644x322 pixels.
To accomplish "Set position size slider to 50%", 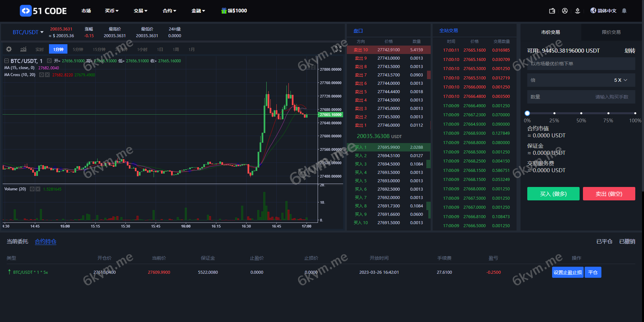I will coord(581,113).
